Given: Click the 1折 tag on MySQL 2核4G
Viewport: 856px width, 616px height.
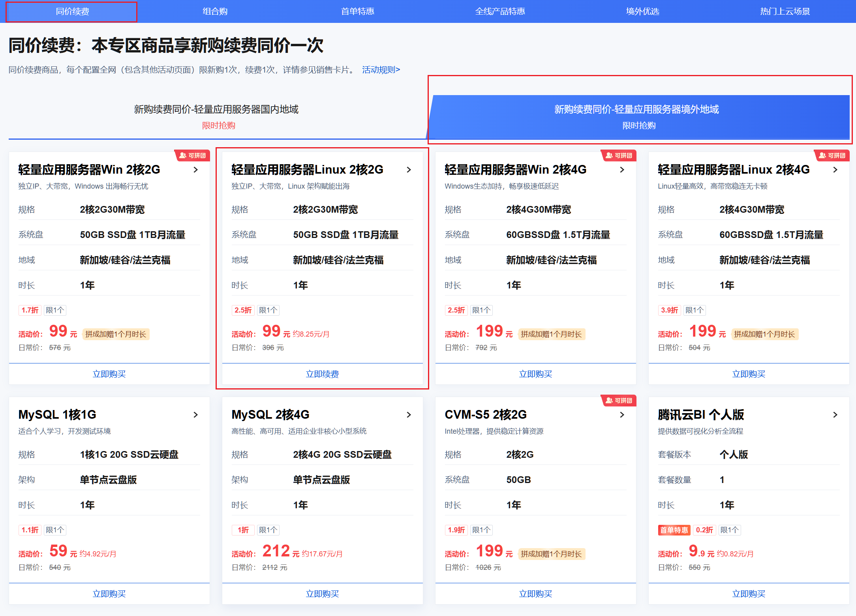Looking at the screenshot, I should [x=243, y=530].
